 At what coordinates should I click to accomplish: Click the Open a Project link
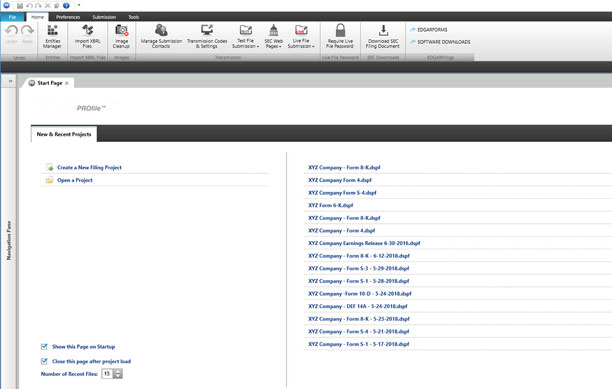(75, 180)
